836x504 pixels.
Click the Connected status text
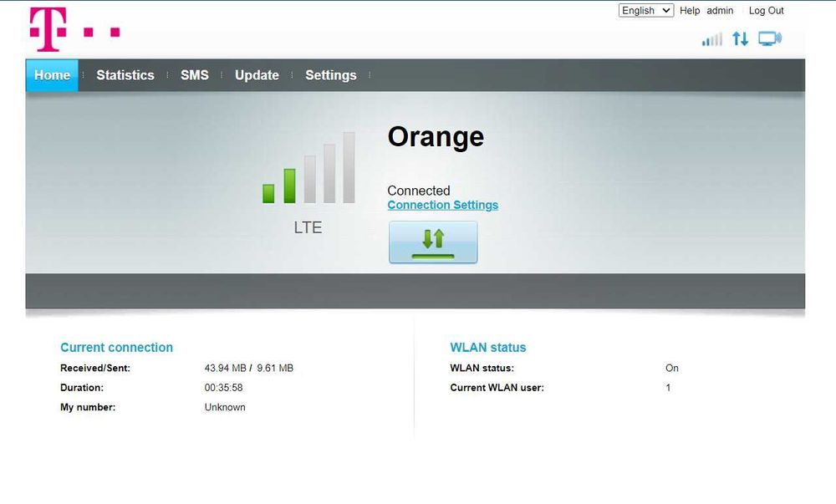pyautogui.click(x=419, y=191)
